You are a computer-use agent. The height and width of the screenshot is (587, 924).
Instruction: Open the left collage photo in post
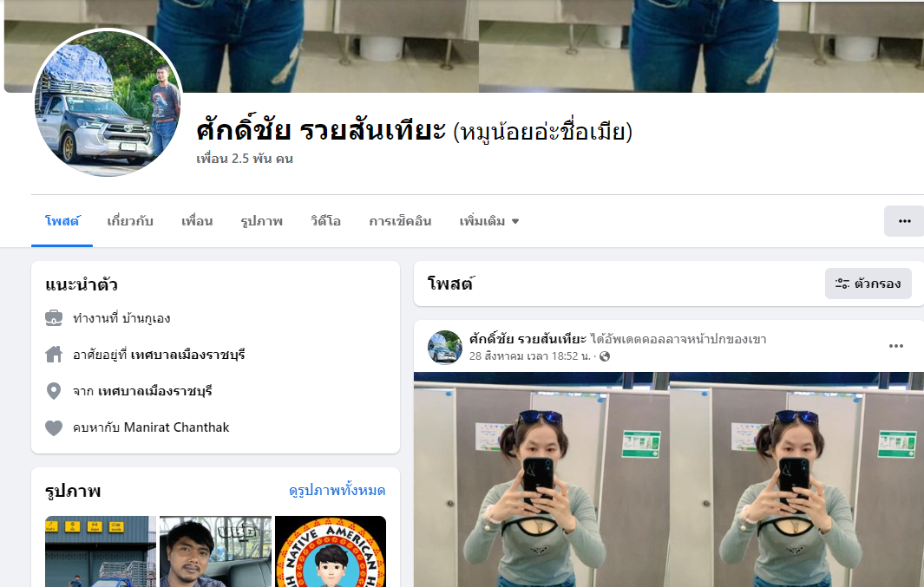coord(541,479)
